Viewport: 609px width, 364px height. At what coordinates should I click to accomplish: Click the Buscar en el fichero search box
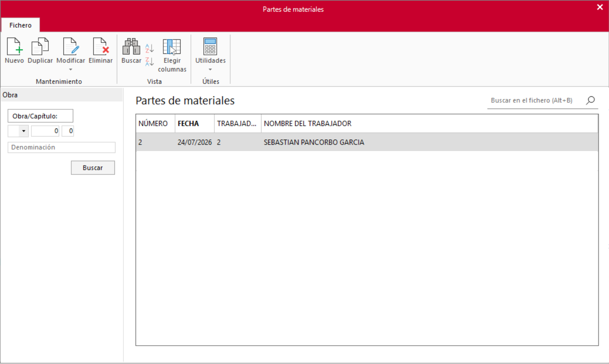[535, 100]
